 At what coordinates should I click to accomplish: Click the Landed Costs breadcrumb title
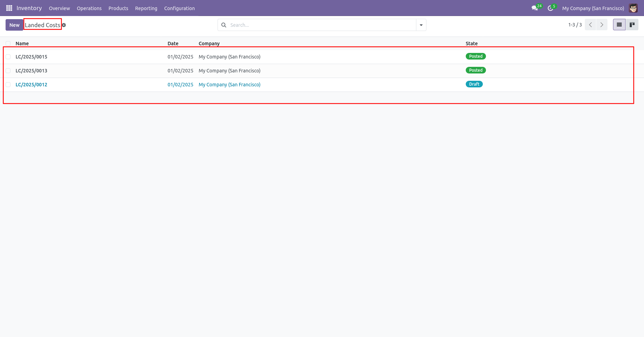(42, 25)
